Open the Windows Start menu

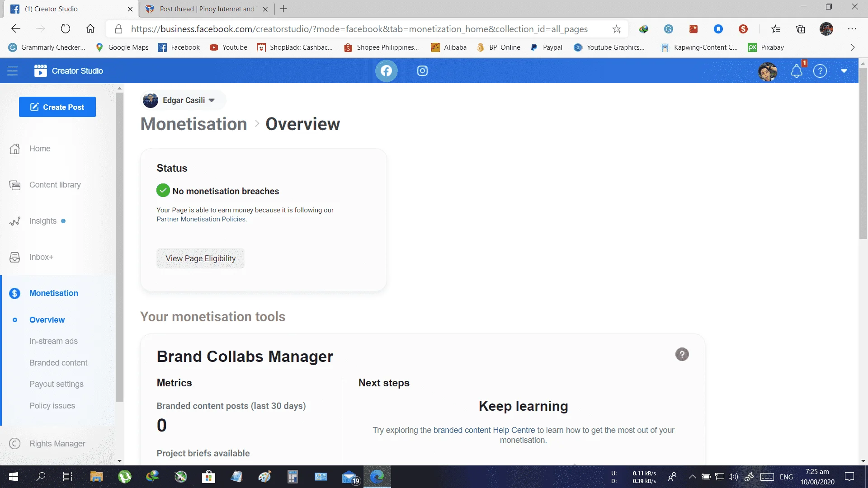coord(14,477)
